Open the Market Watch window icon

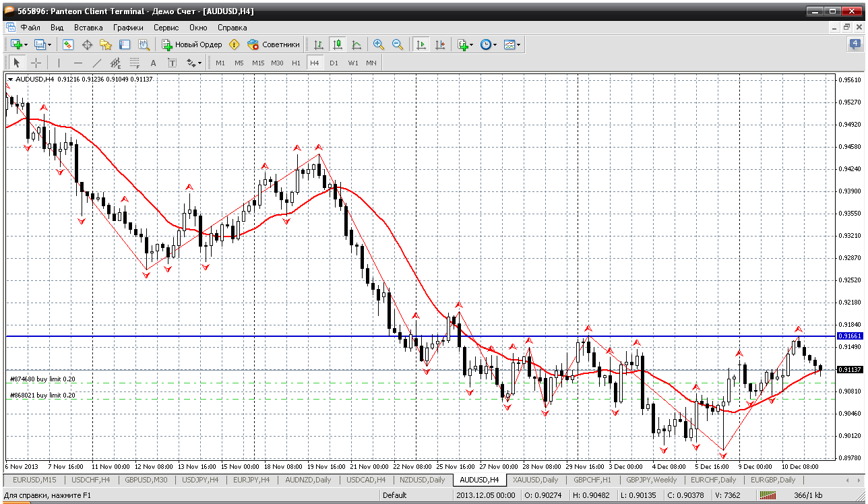68,44
